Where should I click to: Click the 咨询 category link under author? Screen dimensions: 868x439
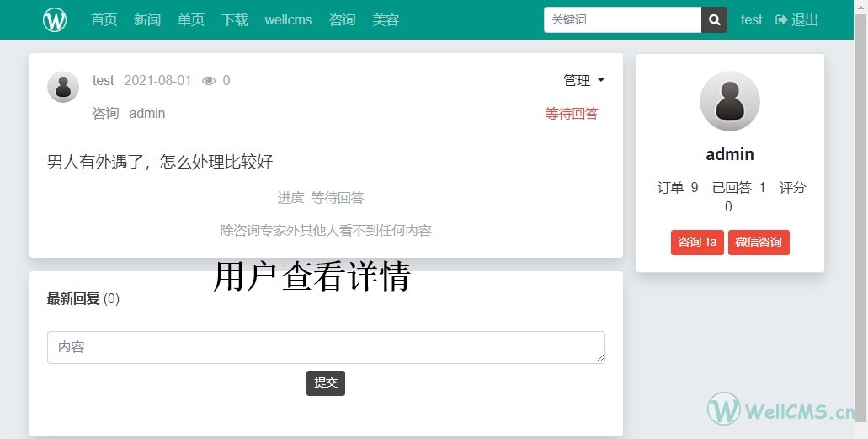(x=106, y=113)
